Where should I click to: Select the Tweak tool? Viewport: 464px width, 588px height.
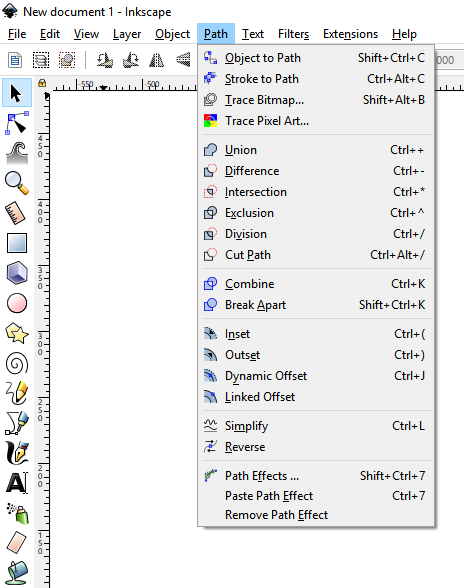[x=17, y=153]
